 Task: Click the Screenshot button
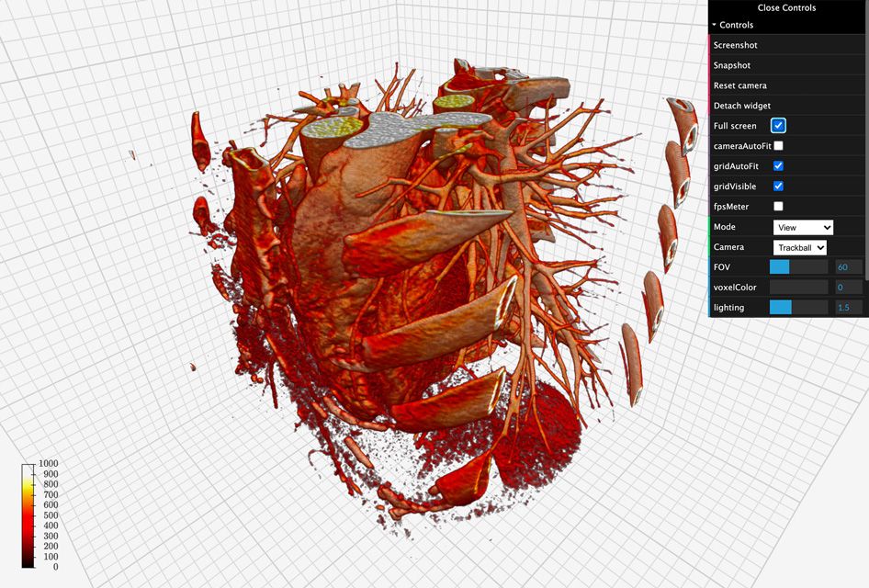(x=789, y=45)
